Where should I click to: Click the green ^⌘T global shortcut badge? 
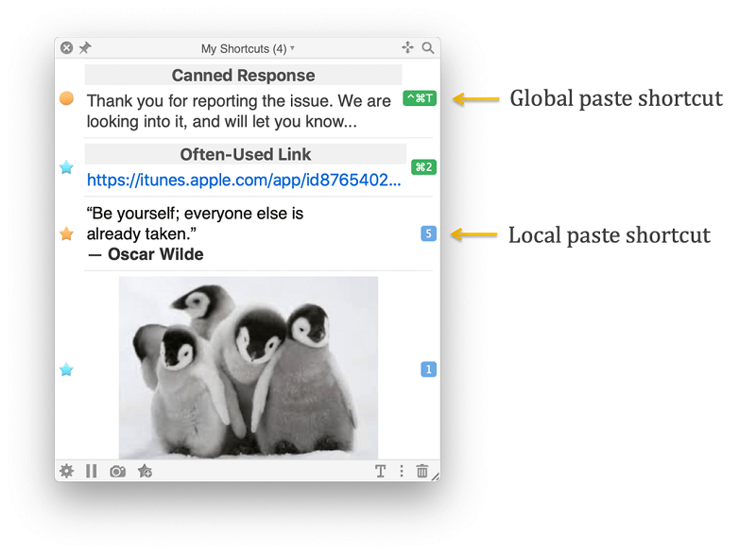point(419,97)
